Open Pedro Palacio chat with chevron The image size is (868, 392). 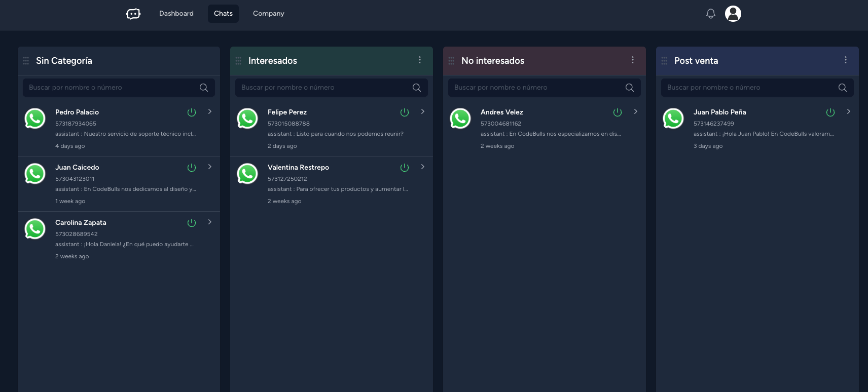tap(210, 111)
